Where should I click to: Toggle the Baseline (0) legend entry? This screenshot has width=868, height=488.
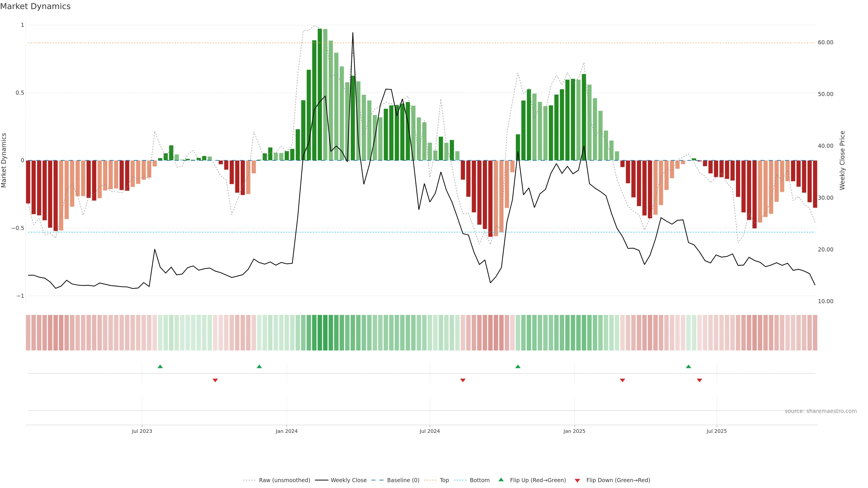(x=403, y=480)
